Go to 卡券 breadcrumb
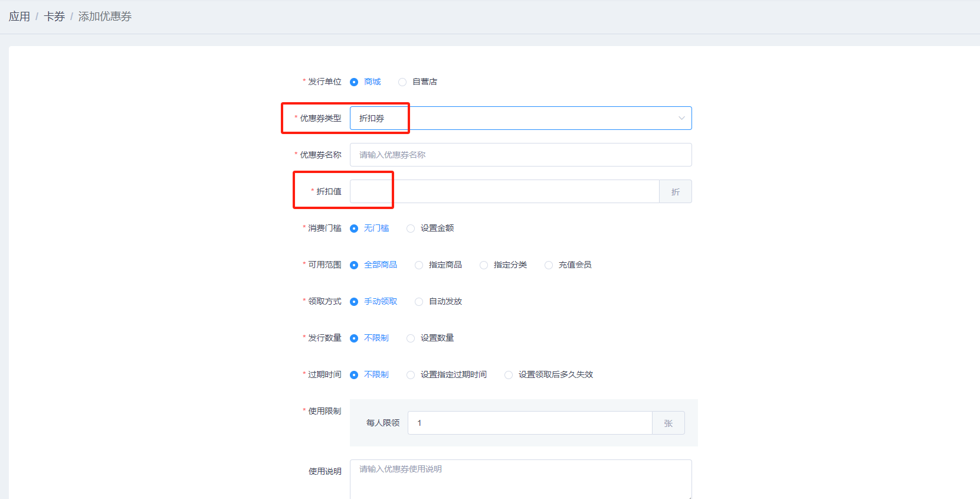This screenshot has height=499, width=980. pos(54,17)
